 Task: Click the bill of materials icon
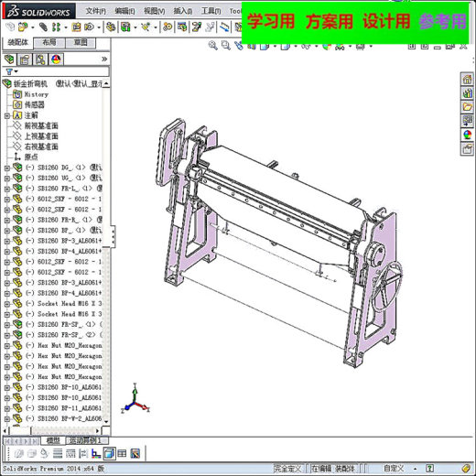[x=182, y=27]
